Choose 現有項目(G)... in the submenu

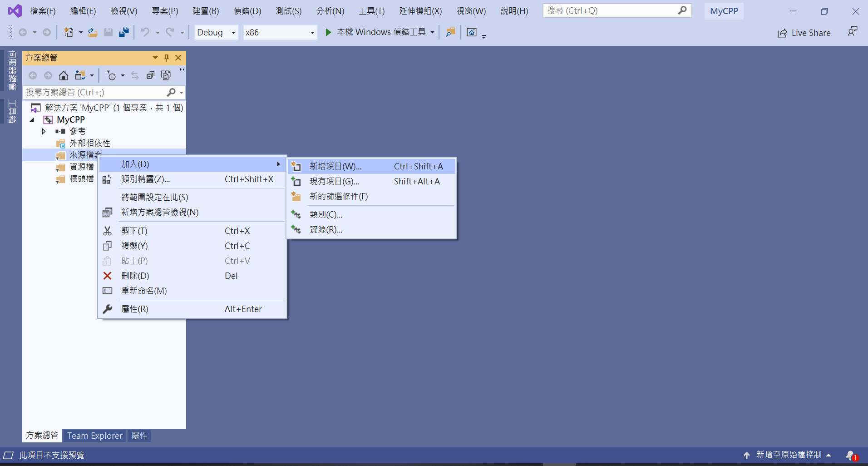[334, 181]
